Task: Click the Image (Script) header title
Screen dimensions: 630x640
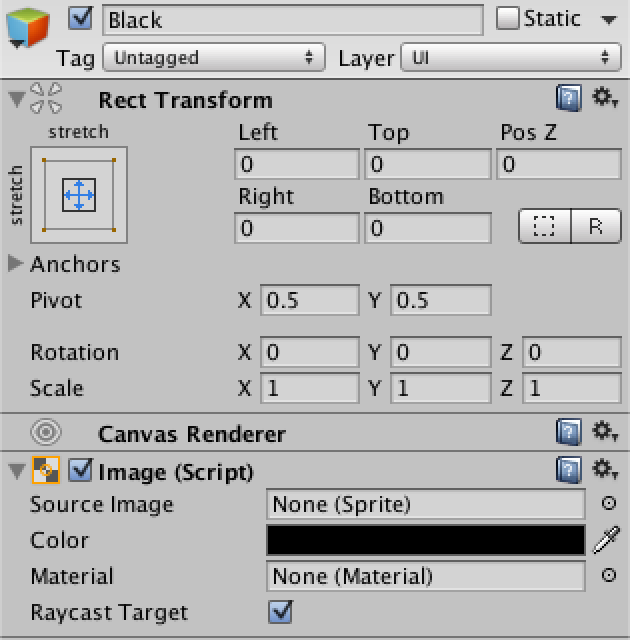Action: [x=176, y=472]
